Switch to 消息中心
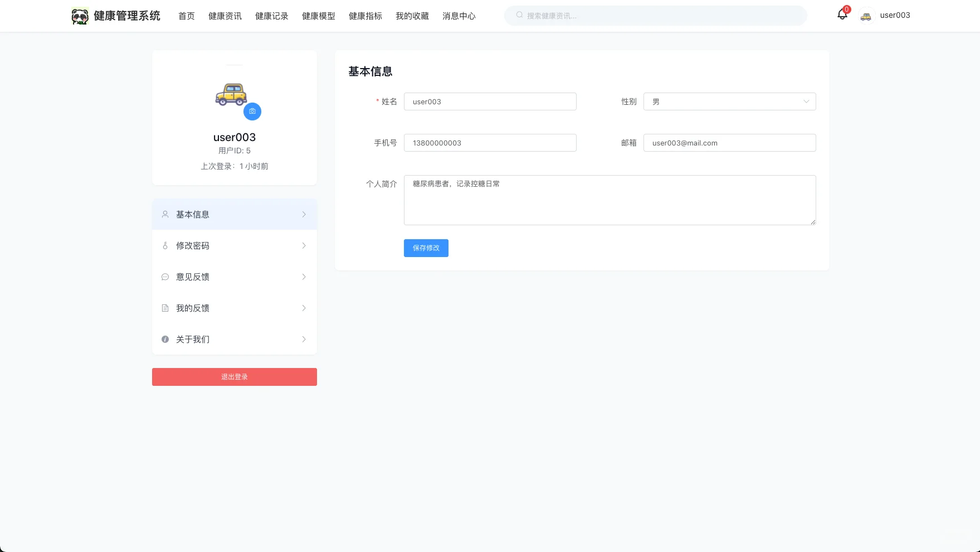 [459, 16]
